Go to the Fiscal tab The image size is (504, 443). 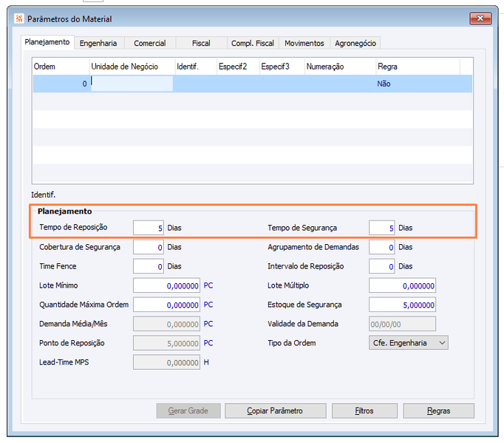click(201, 43)
